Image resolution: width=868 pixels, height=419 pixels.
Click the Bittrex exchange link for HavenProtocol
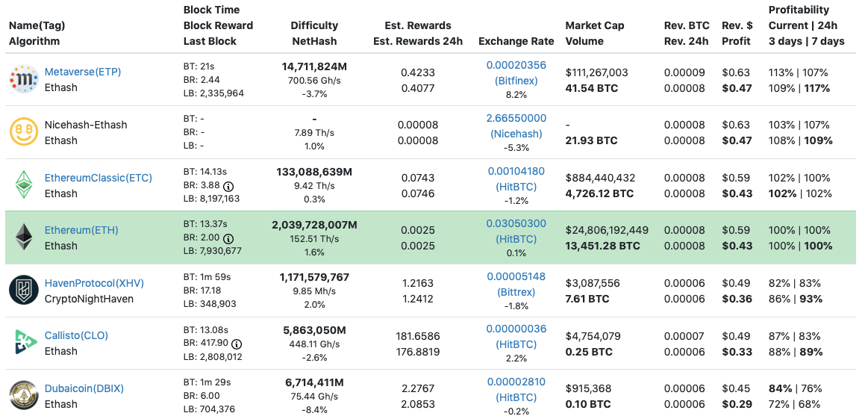pyautogui.click(x=516, y=291)
